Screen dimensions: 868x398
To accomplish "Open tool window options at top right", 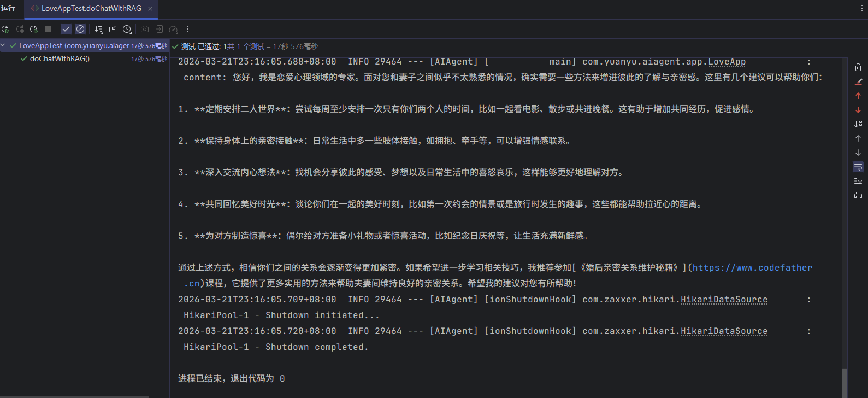I will (x=861, y=8).
